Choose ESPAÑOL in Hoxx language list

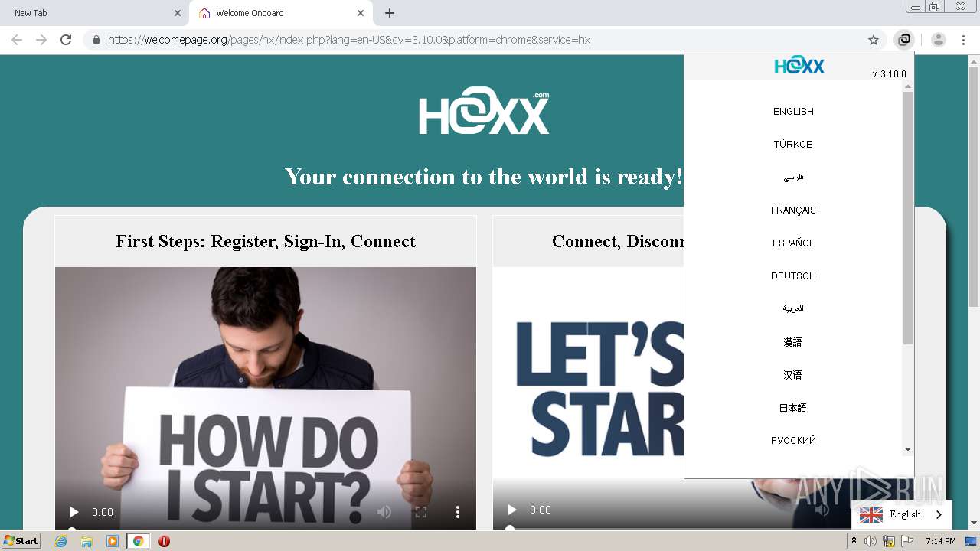(x=793, y=243)
